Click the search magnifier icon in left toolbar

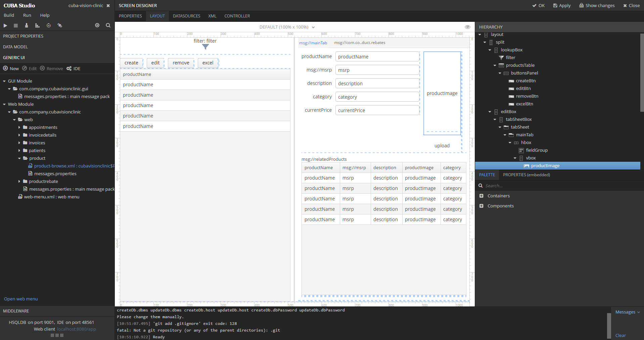click(x=108, y=26)
